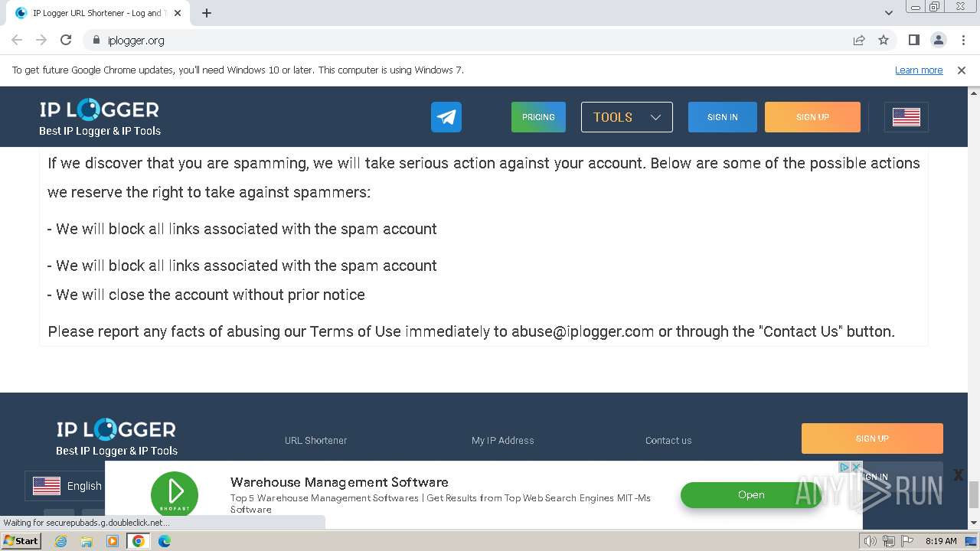Open the Windows Start menu
Viewport: 980px width, 551px height.
pos(21,541)
